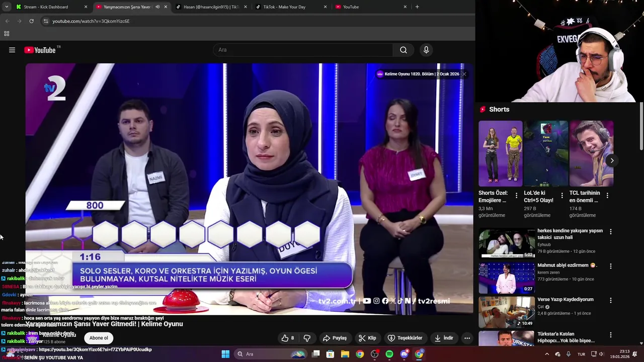The height and width of the screenshot is (362, 644).
Task: Close the Yarışmacımızın Şansı Yaver tab
Action: pos(166,7)
